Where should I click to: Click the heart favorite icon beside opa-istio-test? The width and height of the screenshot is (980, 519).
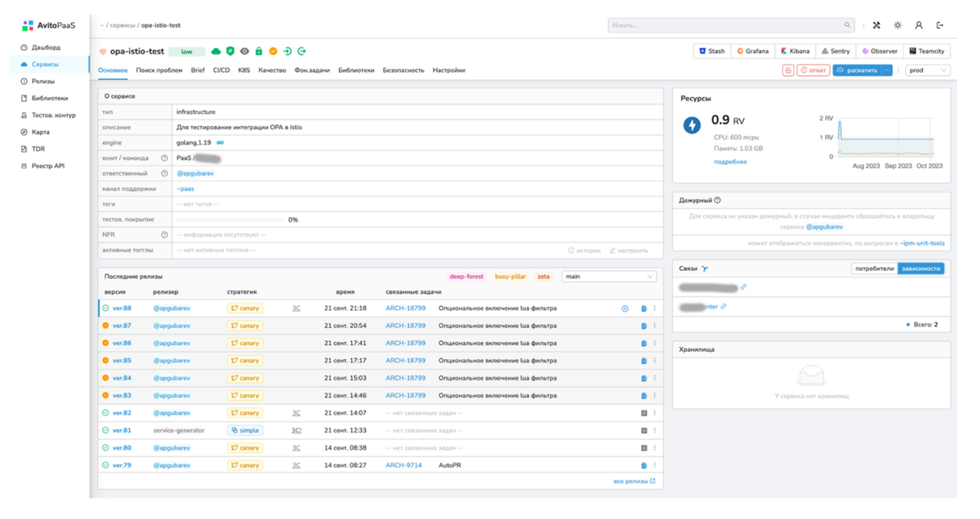103,51
